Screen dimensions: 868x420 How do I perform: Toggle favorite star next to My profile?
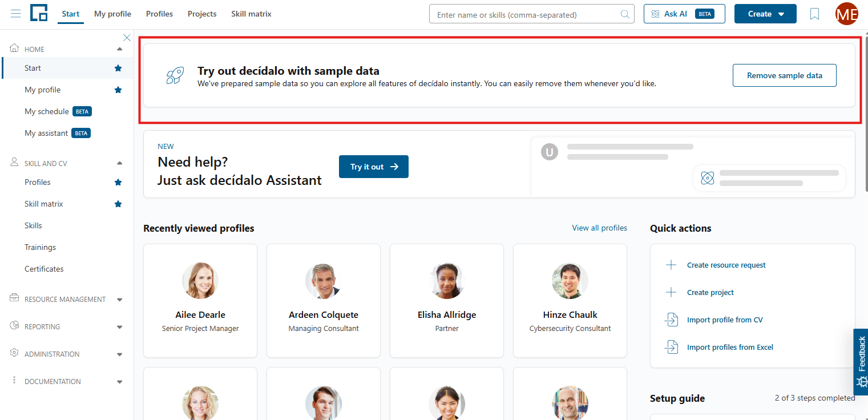[118, 90]
